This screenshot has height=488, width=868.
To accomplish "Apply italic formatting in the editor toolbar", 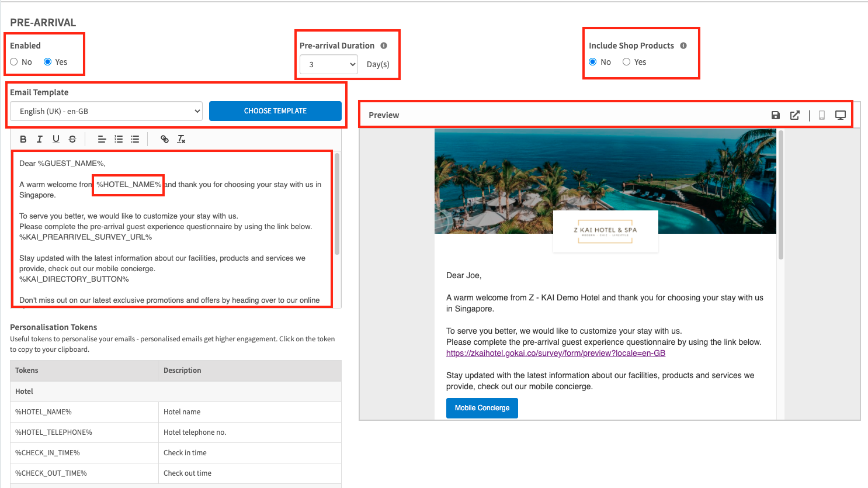I will tap(40, 139).
